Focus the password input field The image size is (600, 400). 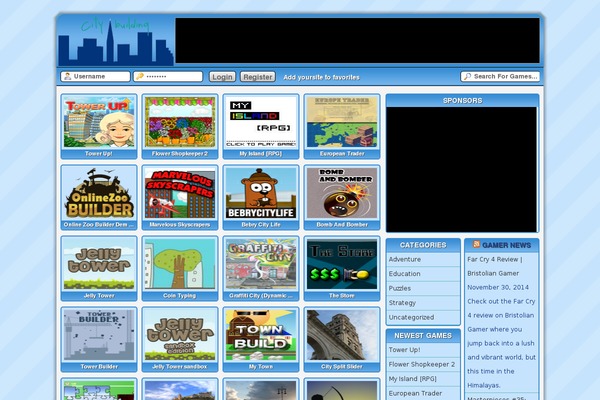point(168,77)
